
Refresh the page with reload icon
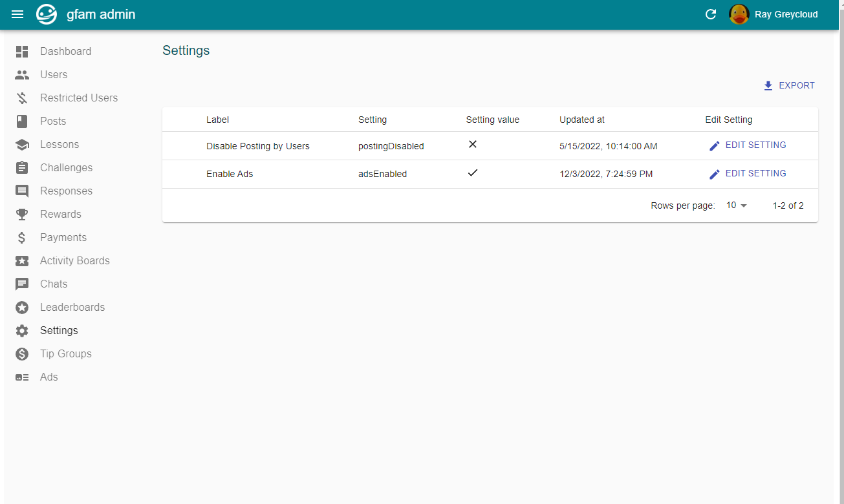(x=711, y=14)
